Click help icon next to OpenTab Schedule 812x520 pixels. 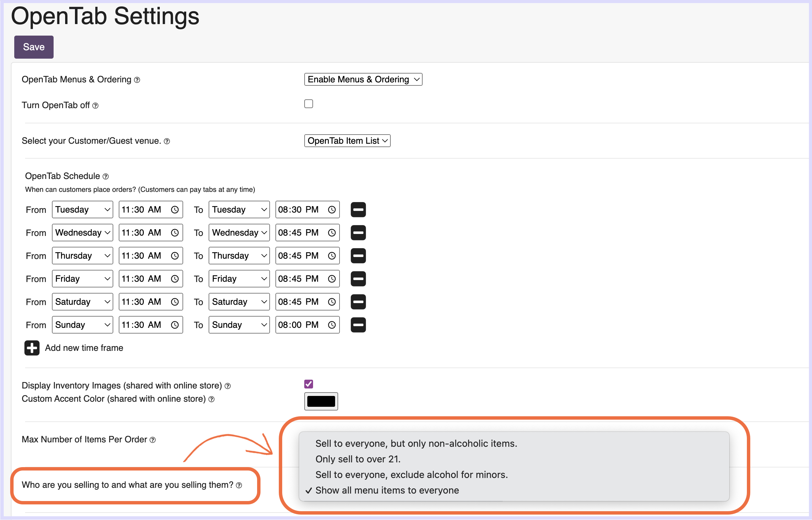pos(106,177)
